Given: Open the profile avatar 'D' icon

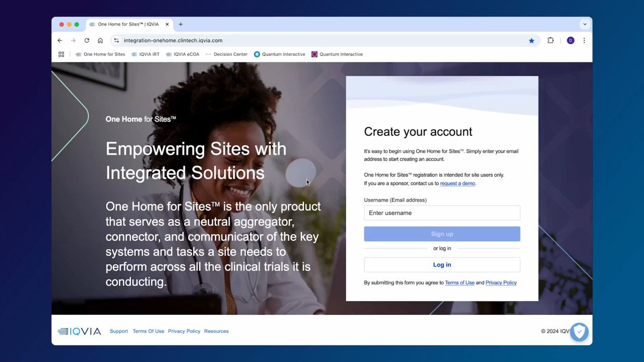Looking at the screenshot, I should pyautogui.click(x=571, y=41).
